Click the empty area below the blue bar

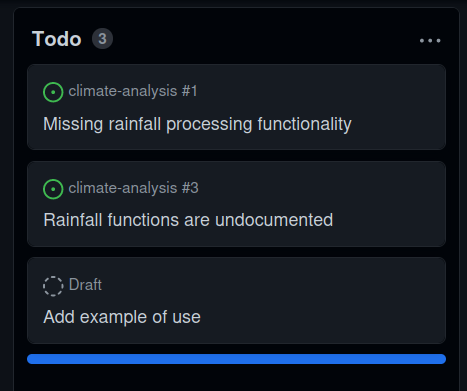(x=236, y=378)
